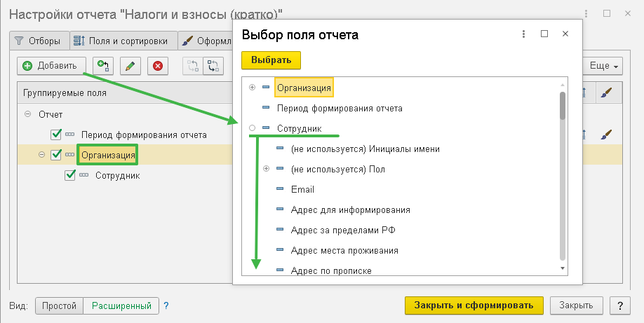Select Адрес места проживания field
Image resolution: width=644 pixels, height=323 pixels.
pos(344,251)
